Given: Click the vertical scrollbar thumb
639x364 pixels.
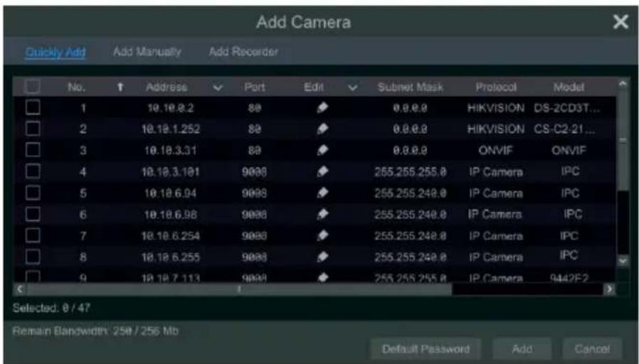Looking at the screenshot, I should (x=623, y=139).
